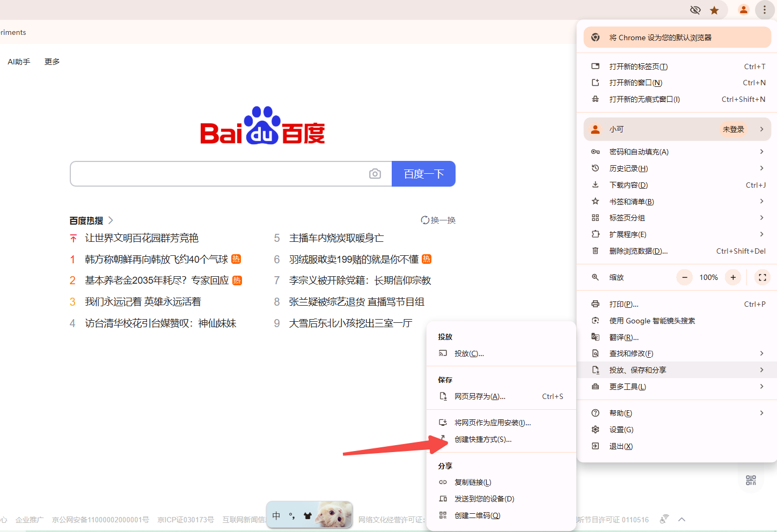Click the punctuation toggle on IME bar
The height and width of the screenshot is (532, 777).
point(292,515)
